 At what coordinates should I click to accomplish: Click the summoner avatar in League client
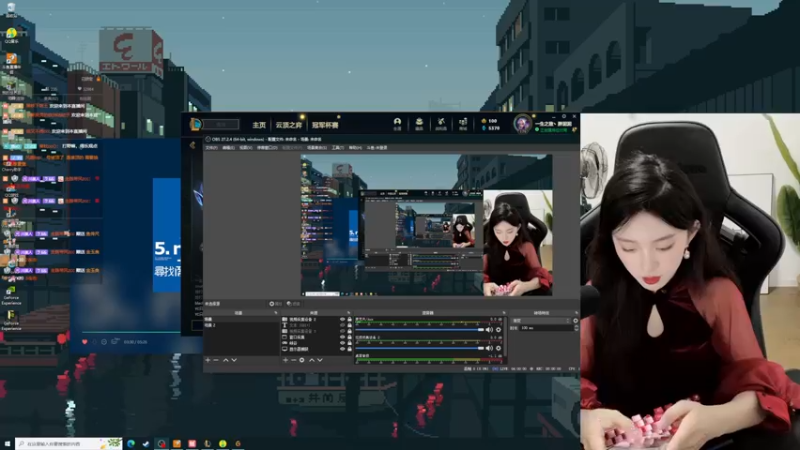[522, 124]
